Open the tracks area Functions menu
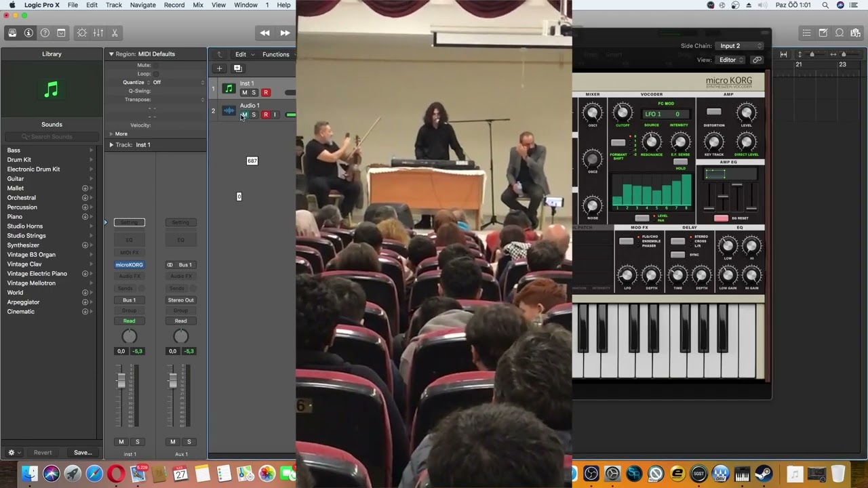 (279, 54)
